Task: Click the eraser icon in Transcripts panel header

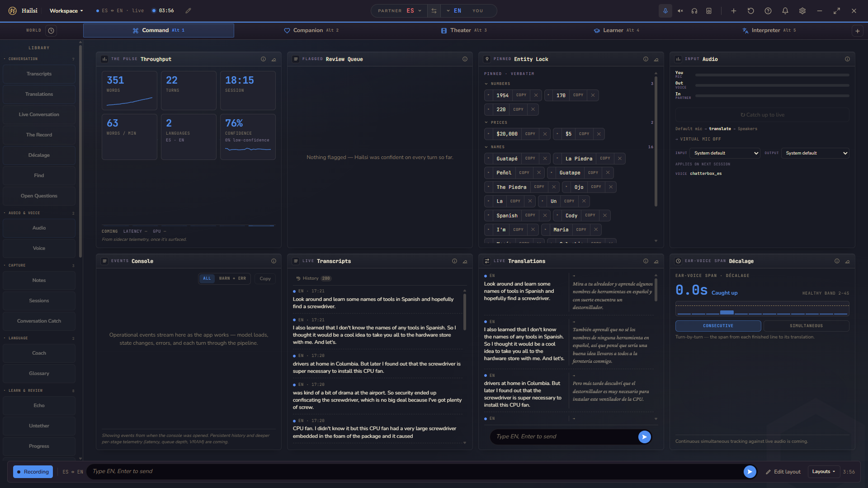Action: click(x=465, y=261)
